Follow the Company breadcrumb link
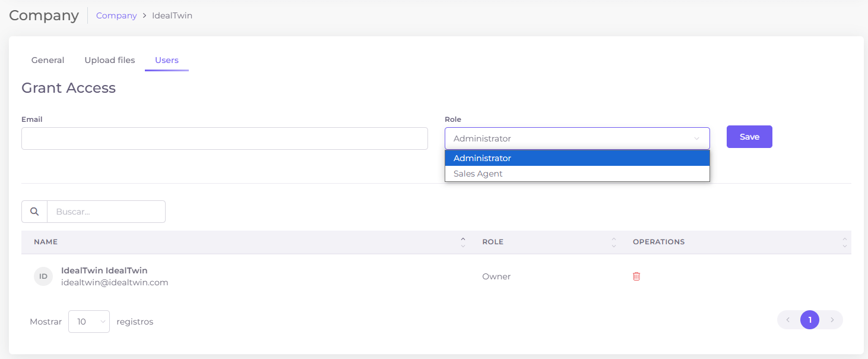This screenshot has width=868, height=359. tap(116, 15)
